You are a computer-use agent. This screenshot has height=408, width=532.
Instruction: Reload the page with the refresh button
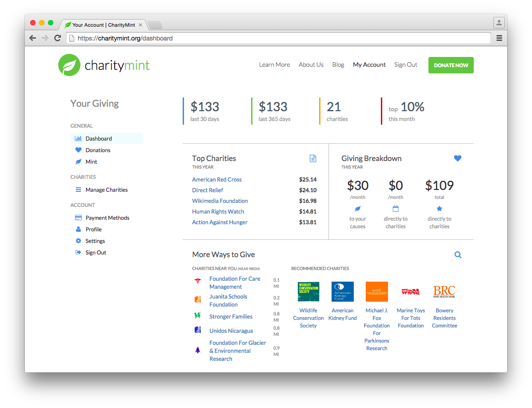[x=57, y=38]
